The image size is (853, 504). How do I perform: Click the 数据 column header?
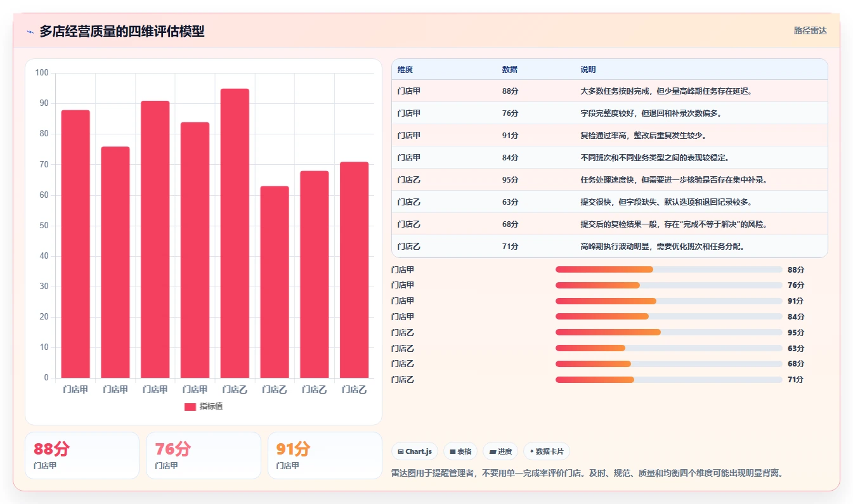(510, 70)
